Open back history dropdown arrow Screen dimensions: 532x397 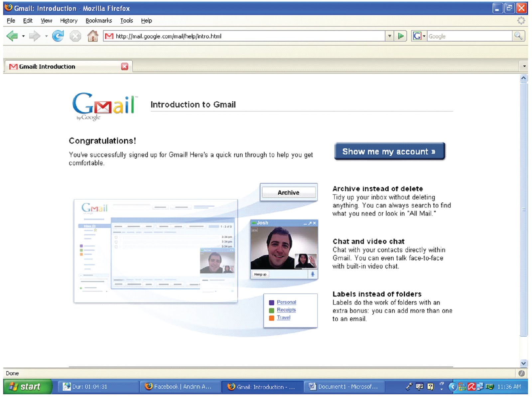tap(23, 36)
